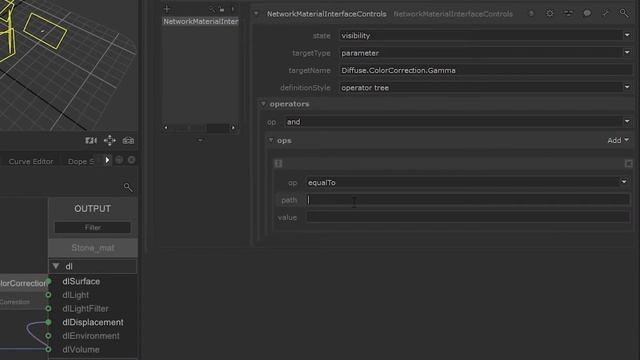Click the horizontal scrollbar under node list
Viewport: 640px width, 360px height.
200,128
